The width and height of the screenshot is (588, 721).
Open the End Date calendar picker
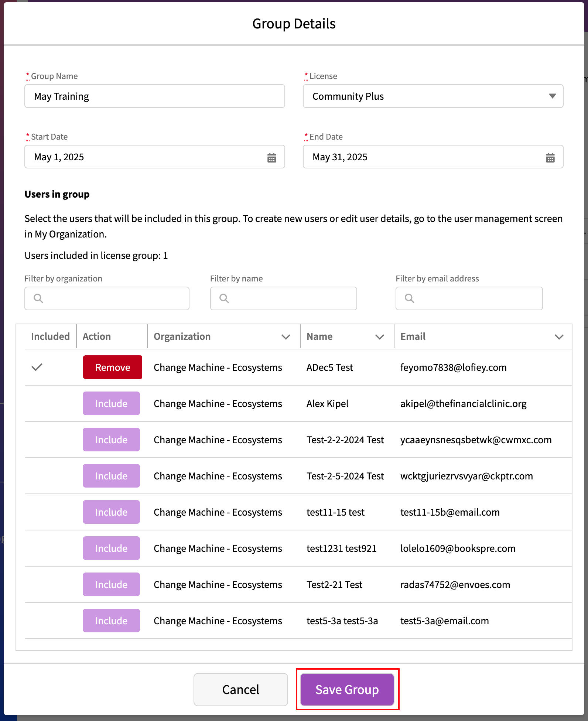[x=550, y=158]
